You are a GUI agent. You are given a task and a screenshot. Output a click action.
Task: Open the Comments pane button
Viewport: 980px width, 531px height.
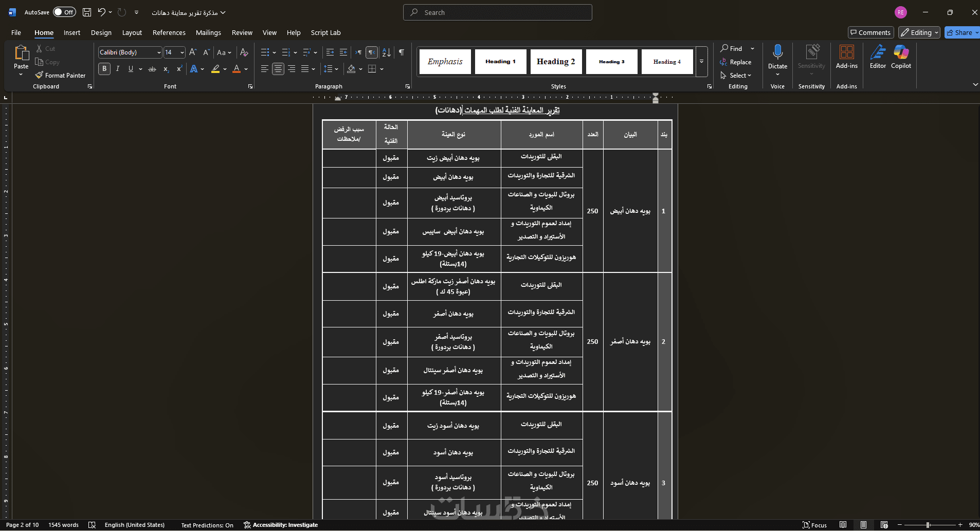[871, 32]
